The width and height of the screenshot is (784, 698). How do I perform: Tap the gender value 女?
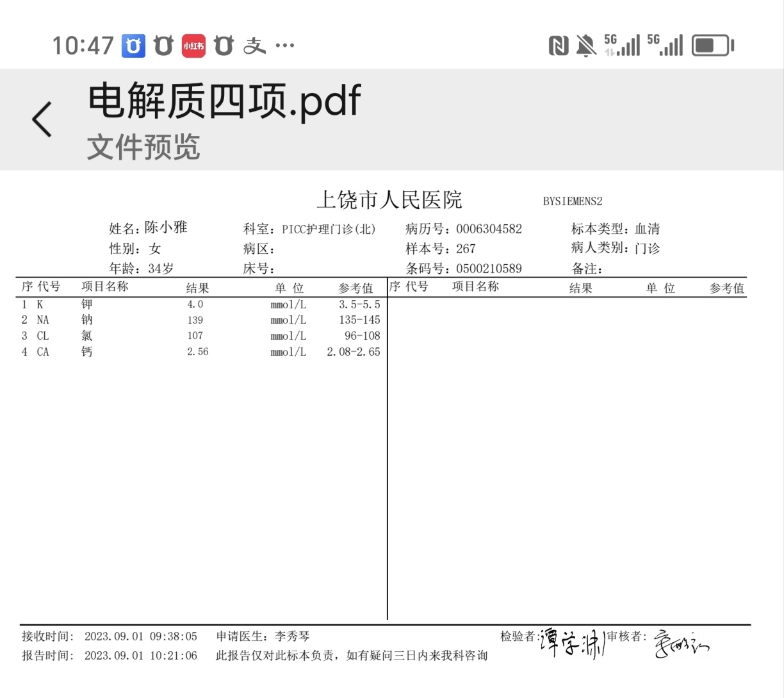coord(155,249)
